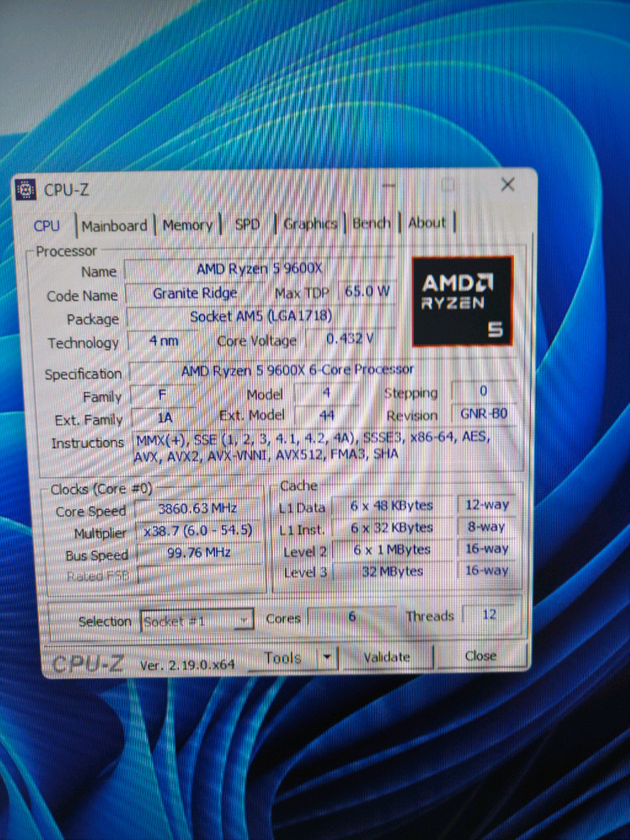Click the Ext. Family value 1A
This screenshot has width=630, height=840.
coord(164,417)
